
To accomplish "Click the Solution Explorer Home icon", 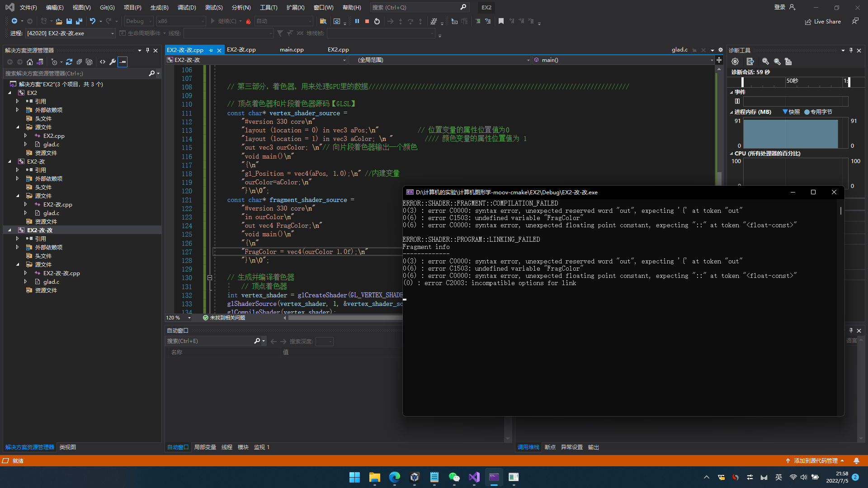I will coord(30,62).
